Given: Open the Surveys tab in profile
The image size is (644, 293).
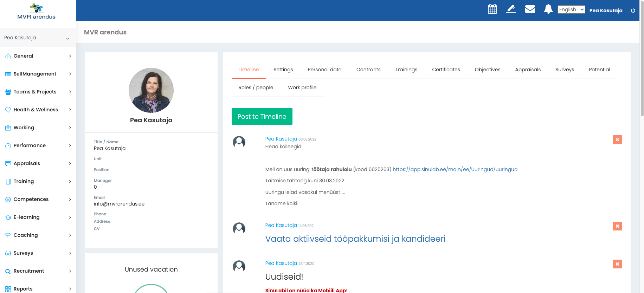Looking at the screenshot, I should click(x=565, y=70).
